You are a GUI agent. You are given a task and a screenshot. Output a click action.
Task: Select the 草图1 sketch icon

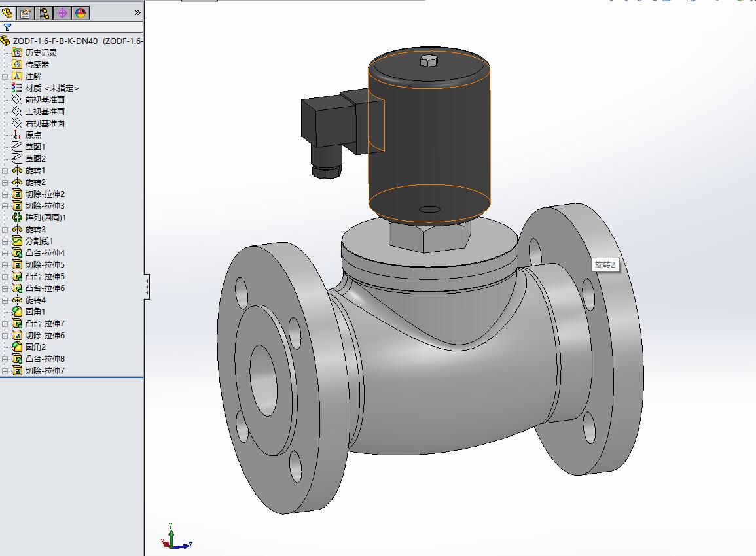point(17,147)
